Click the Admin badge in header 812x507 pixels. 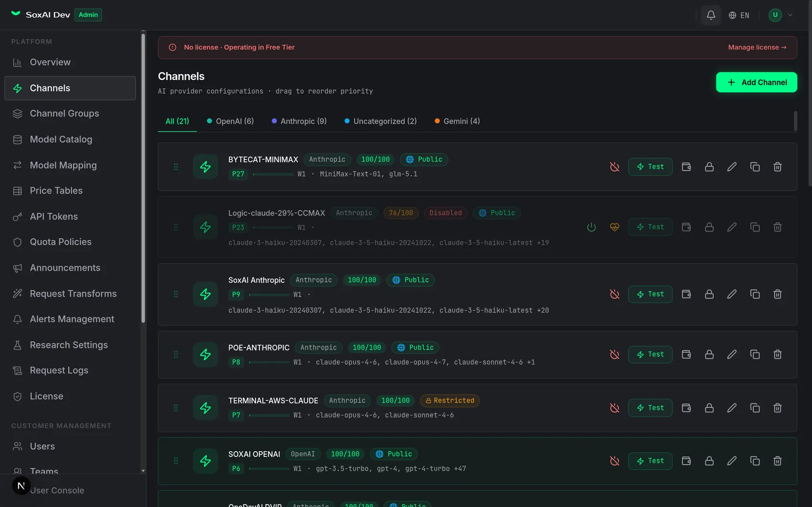(x=88, y=15)
